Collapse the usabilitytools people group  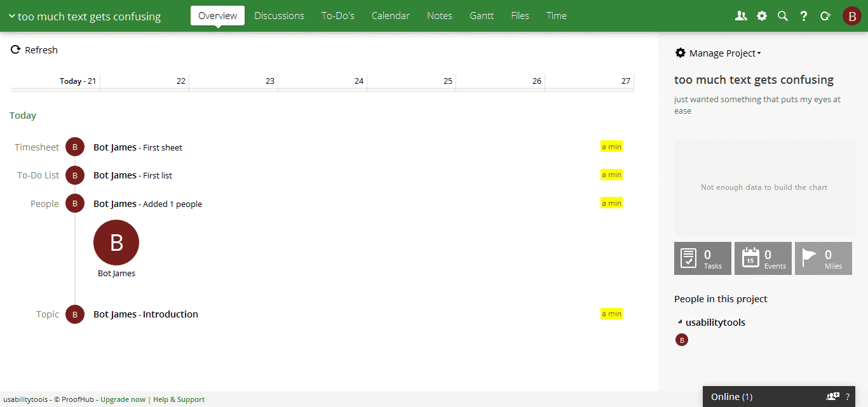pos(680,322)
